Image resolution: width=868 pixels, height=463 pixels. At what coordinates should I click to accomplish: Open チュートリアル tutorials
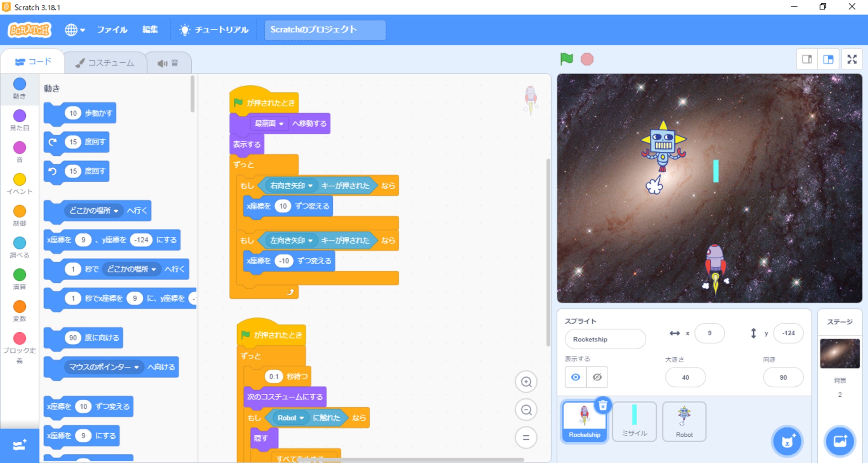coord(214,30)
